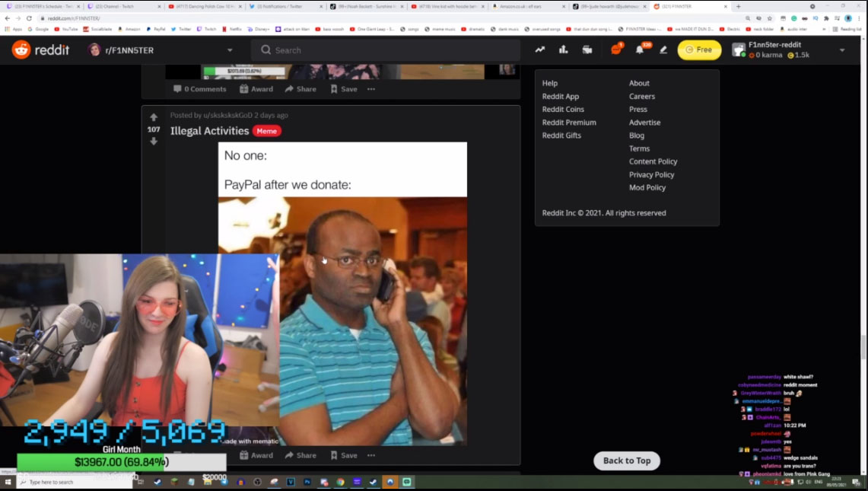Viewport: 868px width, 491px height.
Task: Open the Press footer link
Action: coord(637,109)
